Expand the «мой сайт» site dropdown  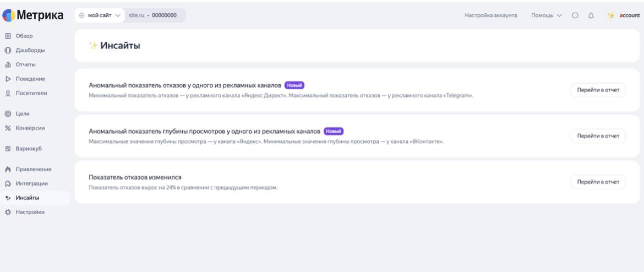pos(100,15)
